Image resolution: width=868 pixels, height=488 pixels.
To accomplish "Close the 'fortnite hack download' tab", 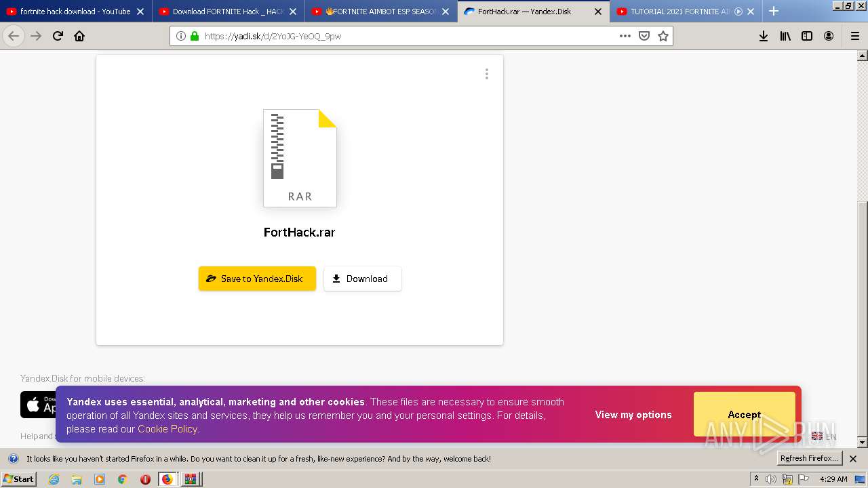I will click(140, 12).
